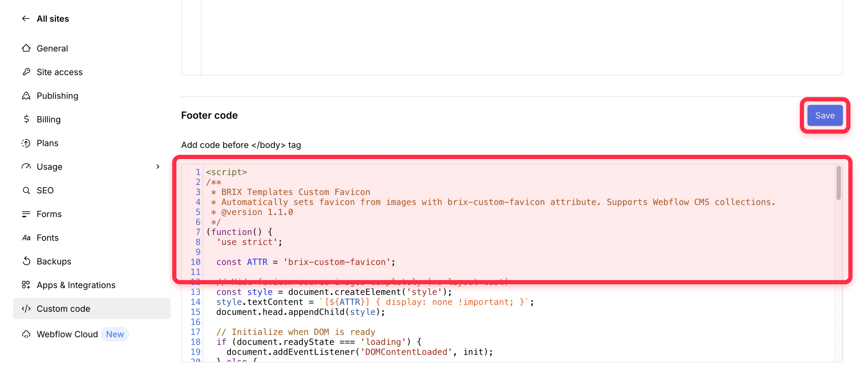This screenshot has width=868, height=380.
Task: Open the Backups page
Action: pos(54,261)
